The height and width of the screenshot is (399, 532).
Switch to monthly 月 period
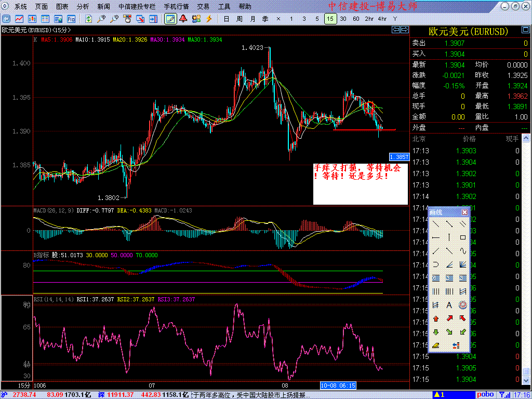[x=252, y=19]
